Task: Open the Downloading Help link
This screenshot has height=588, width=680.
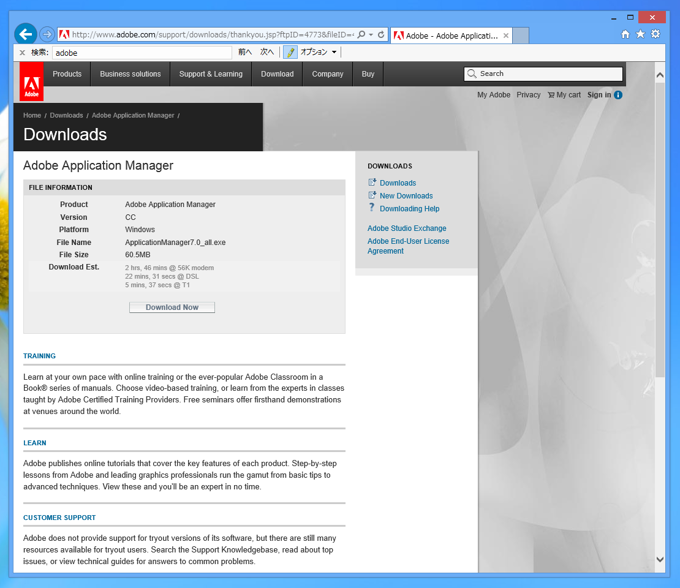Action: 409,209
